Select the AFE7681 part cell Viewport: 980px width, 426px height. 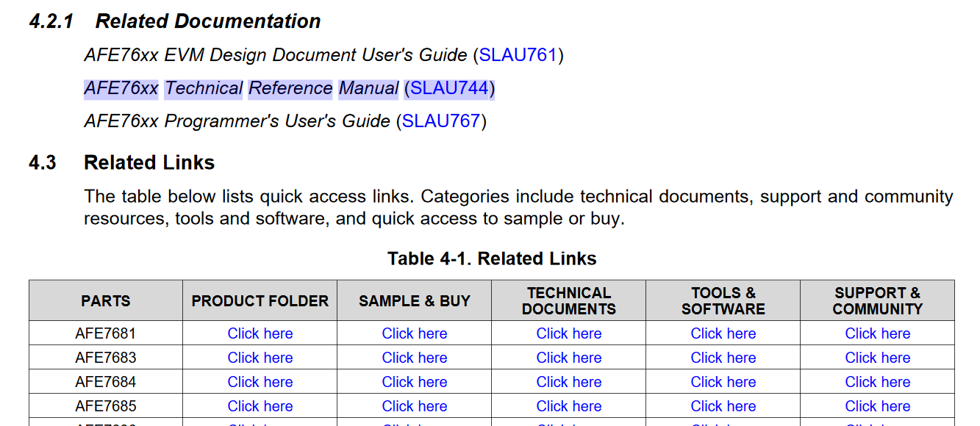point(106,333)
